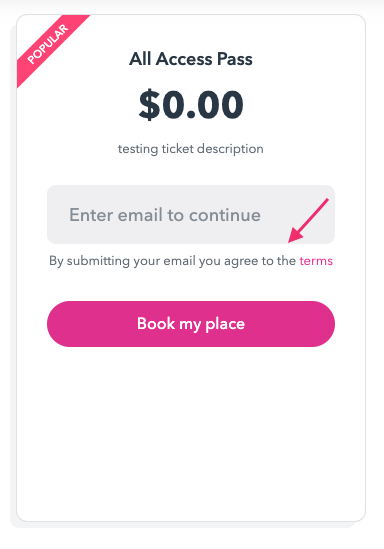This screenshot has height=549, width=384.
Task: Select the All Access Pass heading
Action: click(191, 59)
